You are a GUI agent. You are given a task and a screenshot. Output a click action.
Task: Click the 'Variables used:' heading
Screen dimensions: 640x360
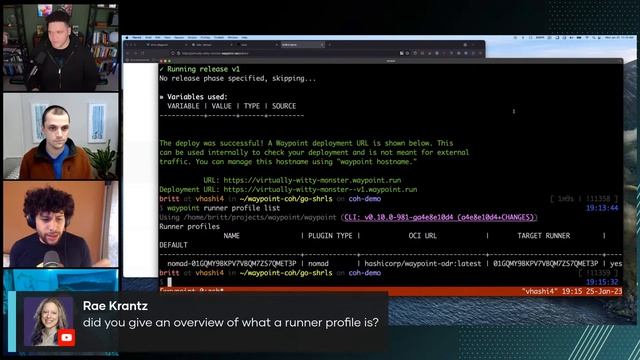[193, 97]
